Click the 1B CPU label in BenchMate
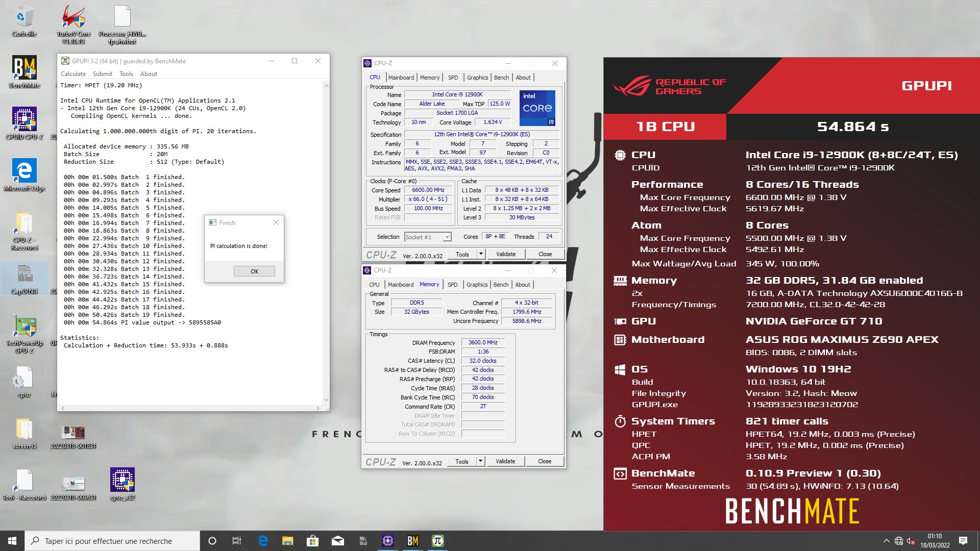This screenshot has width=980, height=551. [666, 127]
